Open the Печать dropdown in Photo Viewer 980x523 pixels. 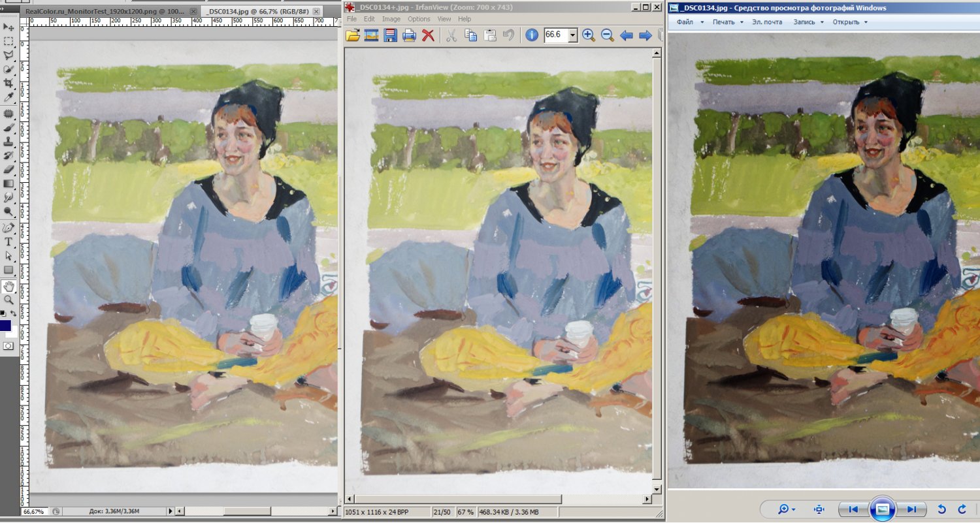pyautogui.click(x=728, y=22)
